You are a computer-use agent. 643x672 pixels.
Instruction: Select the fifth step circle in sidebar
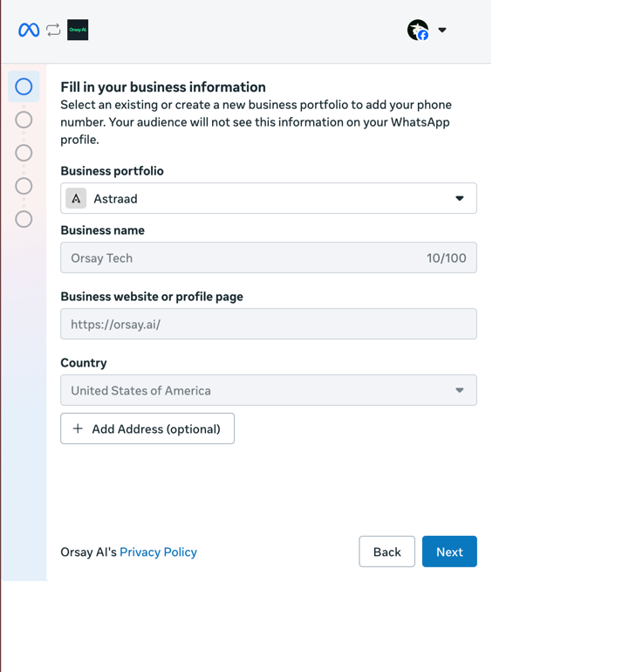click(24, 219)
